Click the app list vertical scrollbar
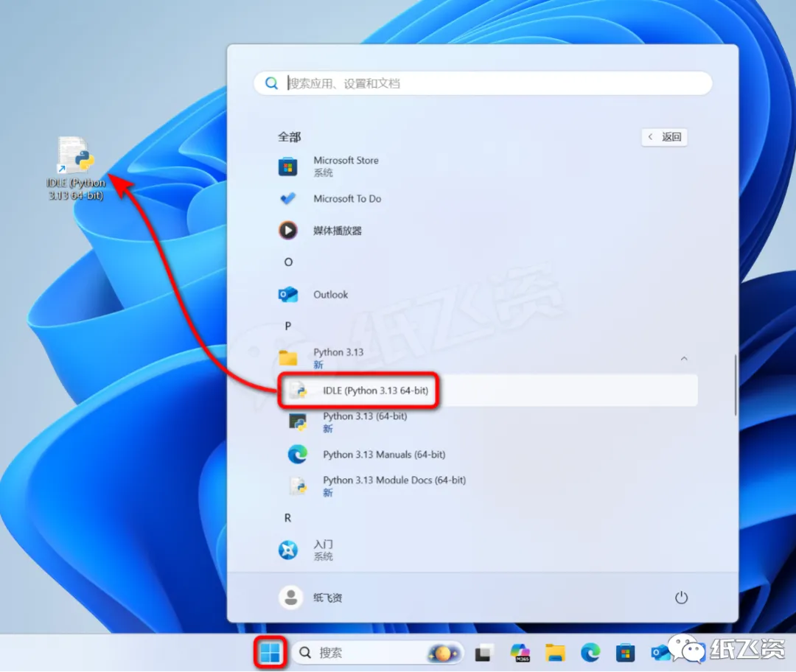The width and height of the screenshot is (796, 672). point(735,386)
